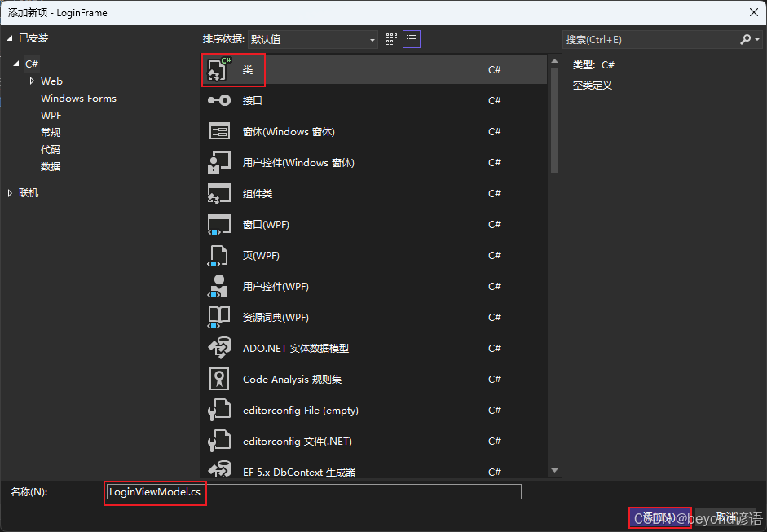Click the 类 template name text
This screenshot has height=532, width=767.
pos(248,69)
